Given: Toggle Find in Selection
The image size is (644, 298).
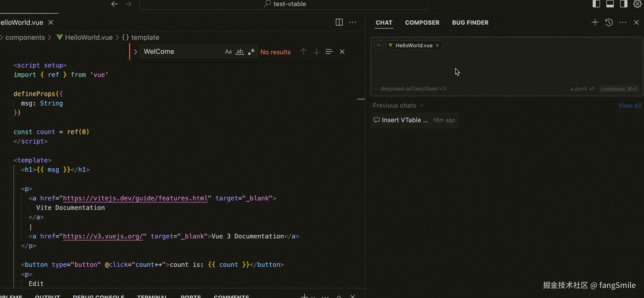Looking at the screenshot, I should point(329,52).
